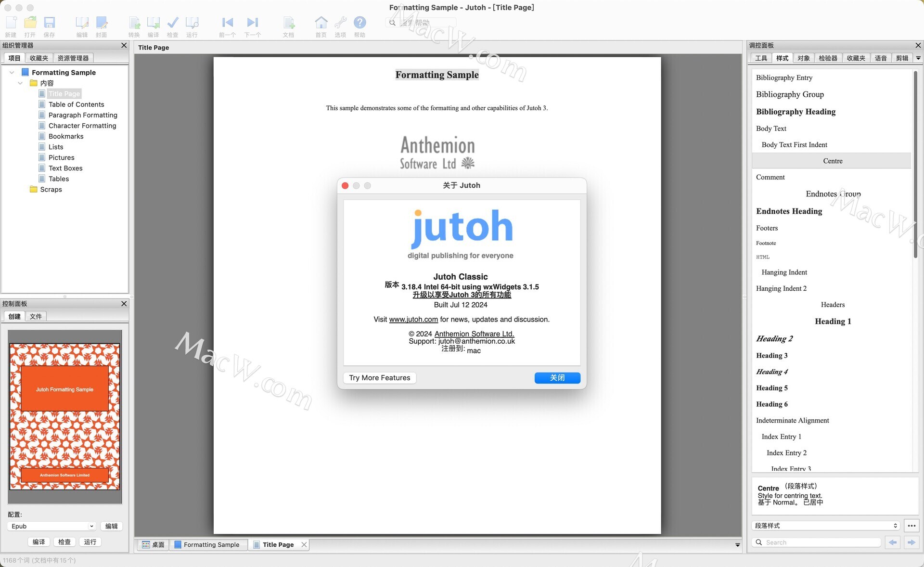Screen dimensions: 924x567
Task: Open the style options ellipsis button
Action: pyautogui.click(x=911, y=526)
